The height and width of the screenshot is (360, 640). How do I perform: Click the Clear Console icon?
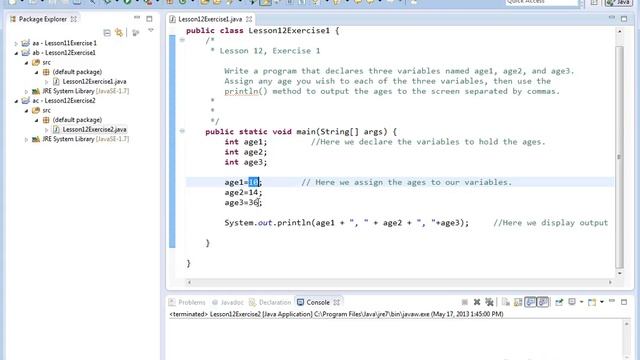point(506,302)
